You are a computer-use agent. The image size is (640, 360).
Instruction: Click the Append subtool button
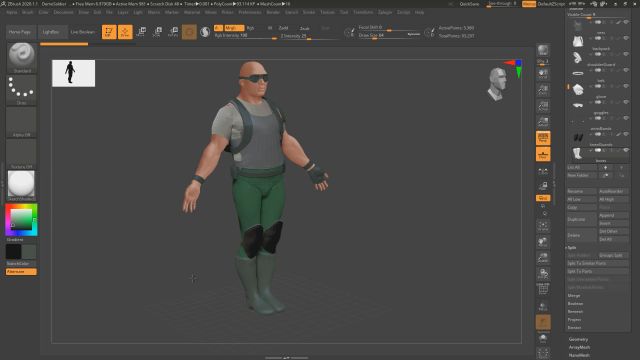coord(613,216)
